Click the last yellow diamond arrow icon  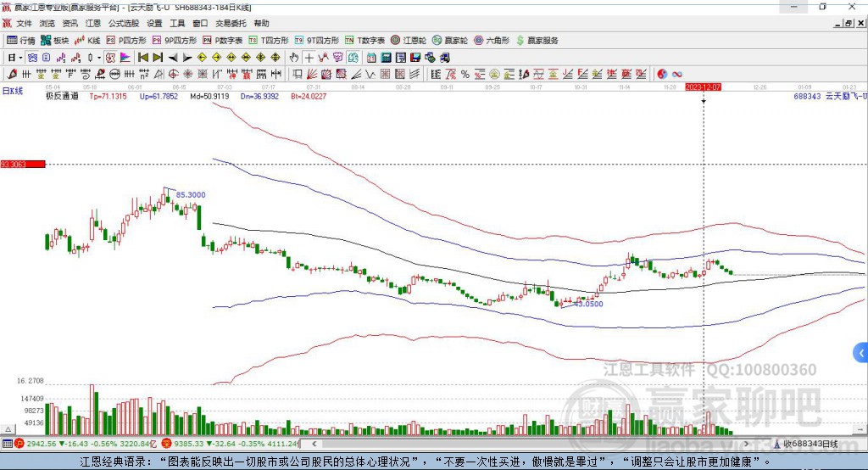(x=275, y=58)
